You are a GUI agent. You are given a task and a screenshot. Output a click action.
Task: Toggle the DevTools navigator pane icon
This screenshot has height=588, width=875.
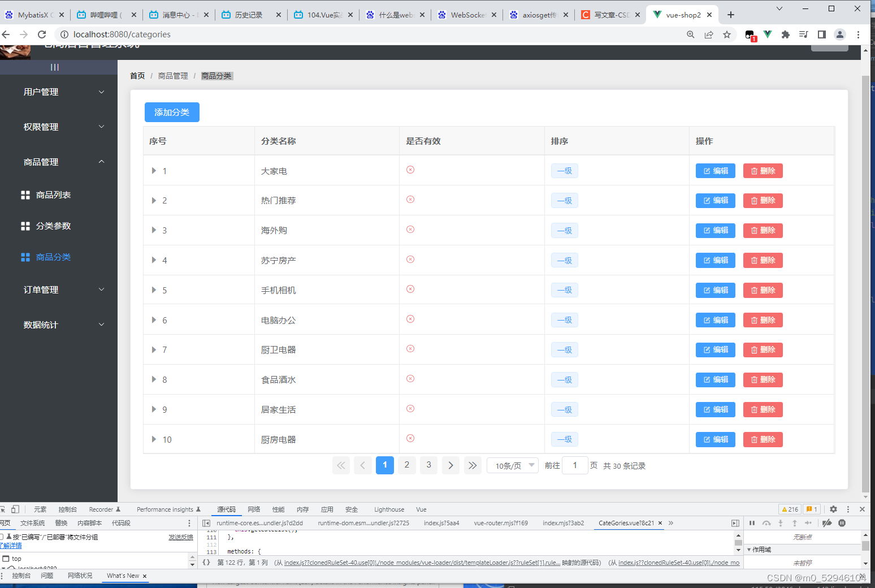coord(206,523)
